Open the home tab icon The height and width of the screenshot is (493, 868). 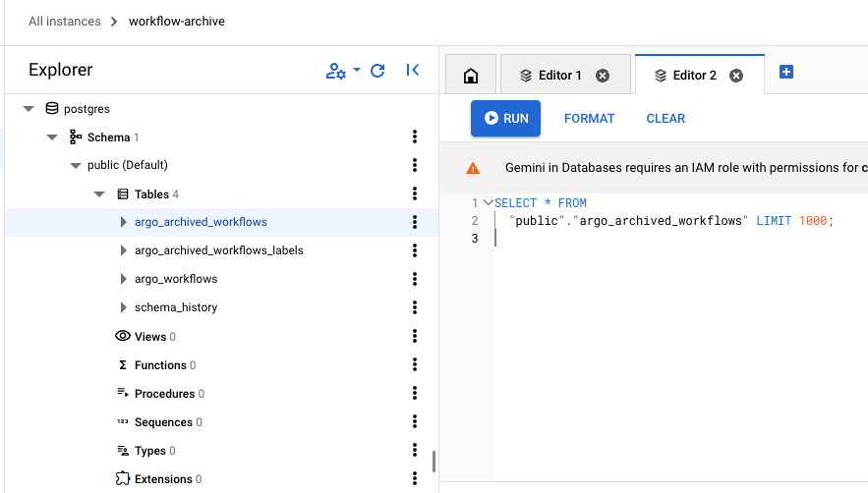click(471, 76)
